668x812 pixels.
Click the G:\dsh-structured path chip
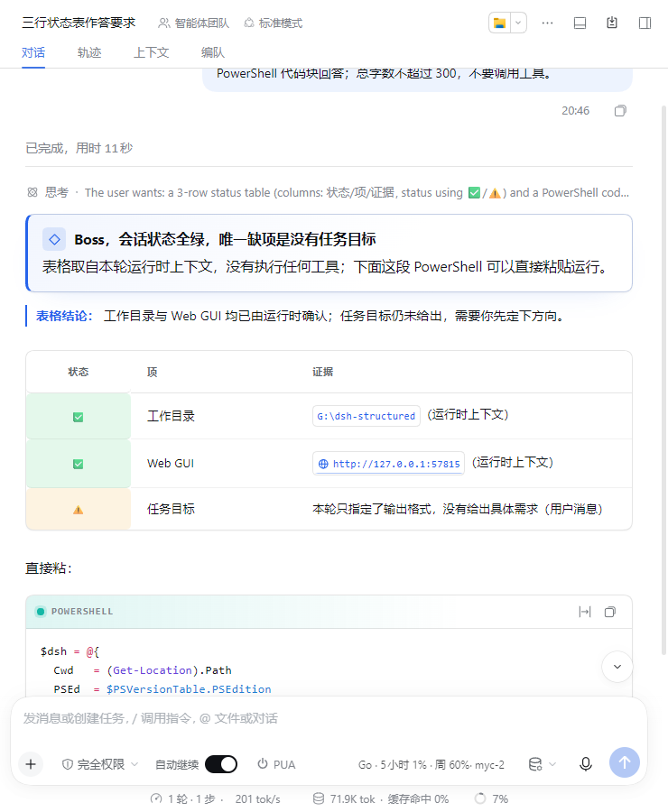(x=366, y=416)
